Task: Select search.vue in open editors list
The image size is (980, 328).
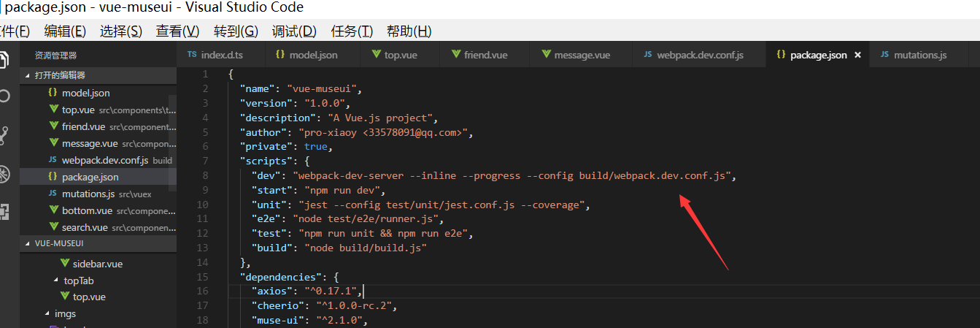Action: (x=99, y=227)
